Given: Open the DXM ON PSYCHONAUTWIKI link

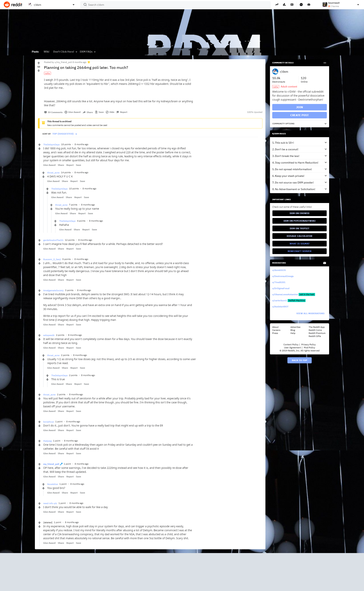Looking at the screenshot, I should (x=300, y=221).
